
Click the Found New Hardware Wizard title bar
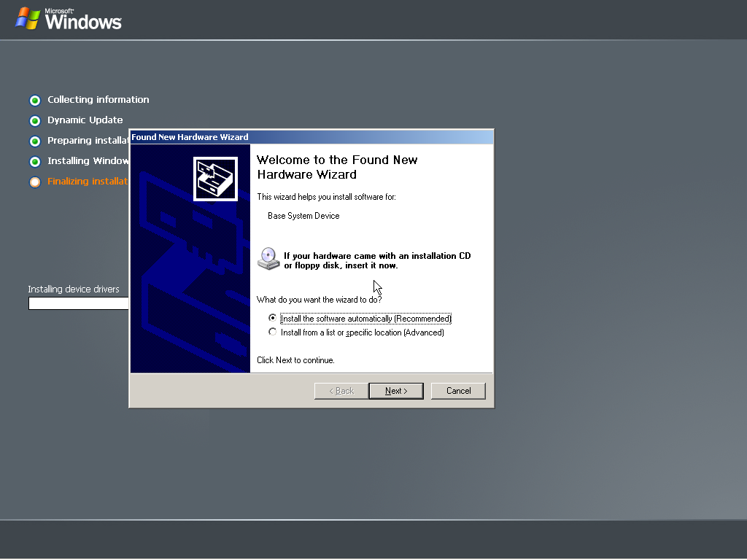pos(311,137)
